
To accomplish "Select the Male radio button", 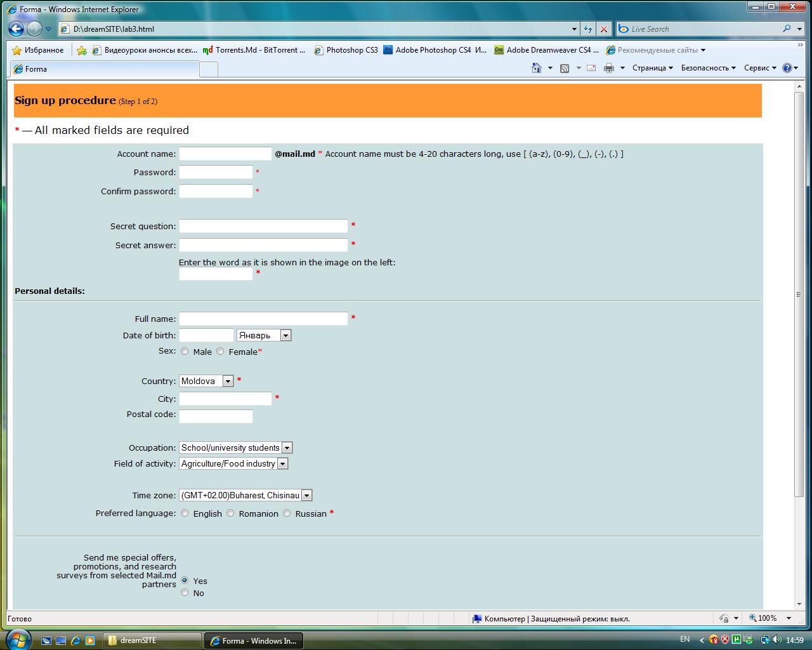I will (x=185, y=351).
